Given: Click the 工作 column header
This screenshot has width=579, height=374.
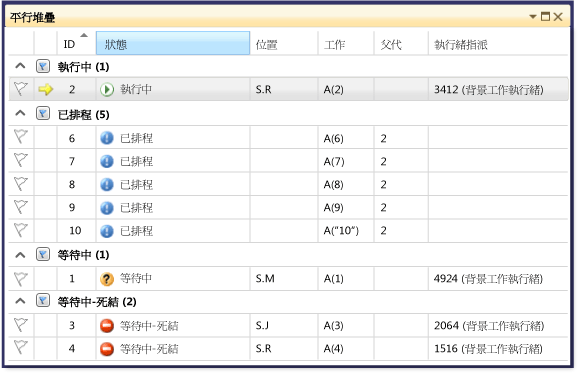Looking at the screenshot, I should coord(346,43).
